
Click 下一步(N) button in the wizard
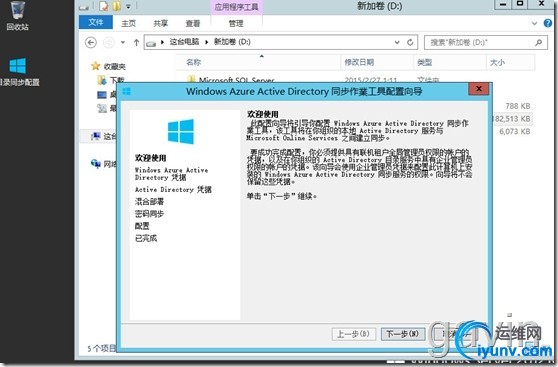click(x=402, y=334)
